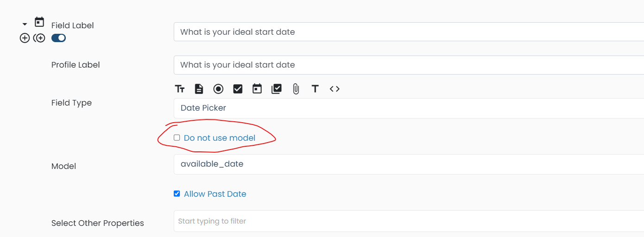Screen dimensions: 644x237
Task: Click the Select Other Properties filter box
Action: (409, 221)
